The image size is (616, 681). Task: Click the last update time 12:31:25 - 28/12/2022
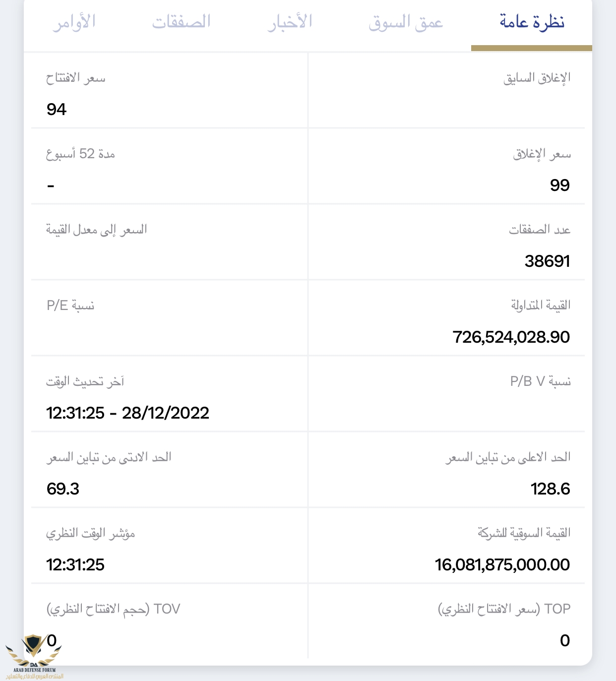128,413
